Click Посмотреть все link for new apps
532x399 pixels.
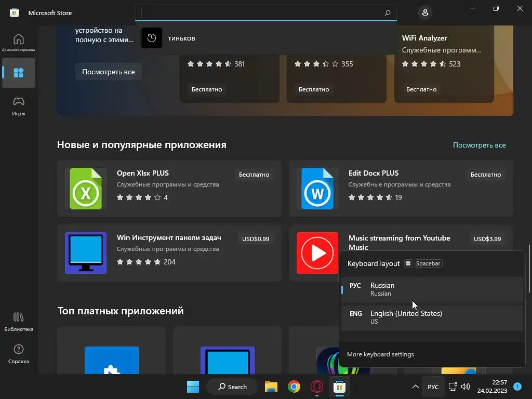(479, 145)
